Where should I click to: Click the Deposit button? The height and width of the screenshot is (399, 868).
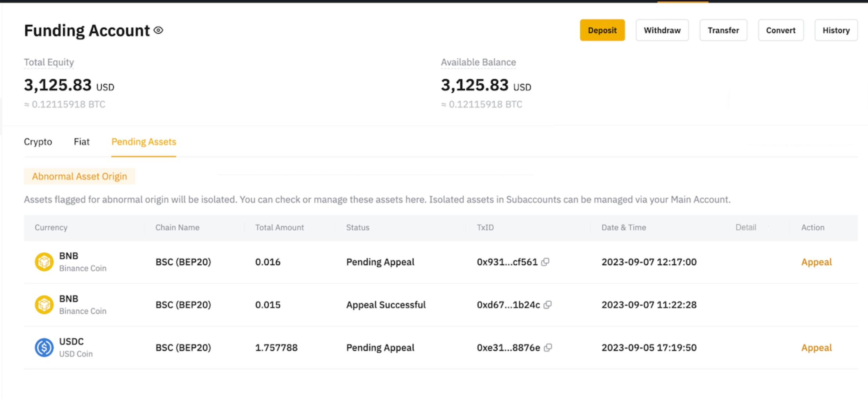click(x=602, y=31)
